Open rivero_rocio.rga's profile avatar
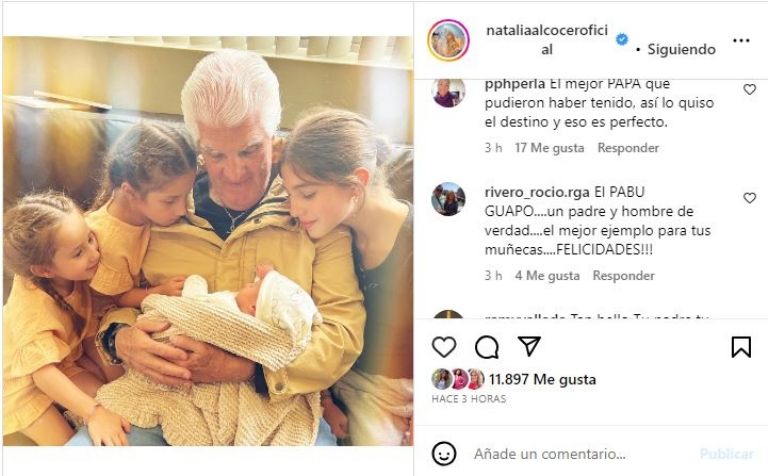This screenshot has height=476, width=768. [x=448, y=199]
